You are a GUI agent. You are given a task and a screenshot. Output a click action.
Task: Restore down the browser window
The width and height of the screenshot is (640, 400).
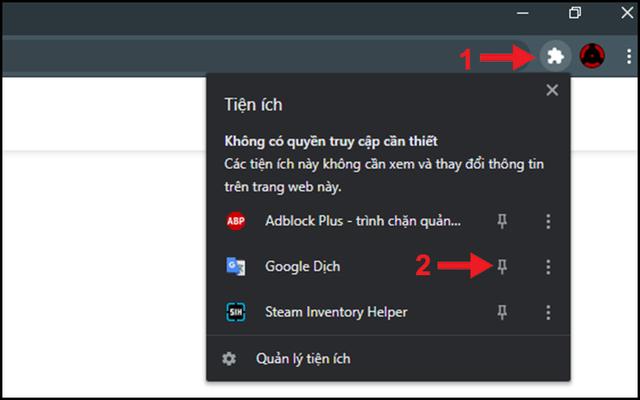tap(575, 14)
